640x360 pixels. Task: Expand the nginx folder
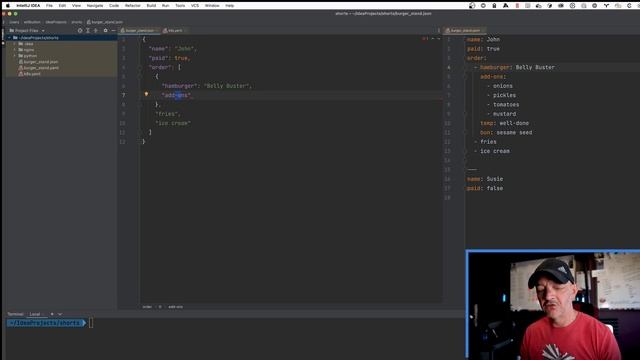(15, 50)
